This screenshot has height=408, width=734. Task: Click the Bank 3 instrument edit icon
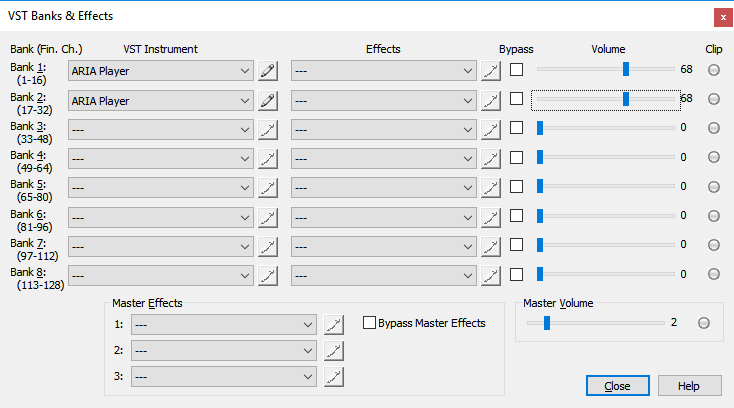click(x=267, y=128)
